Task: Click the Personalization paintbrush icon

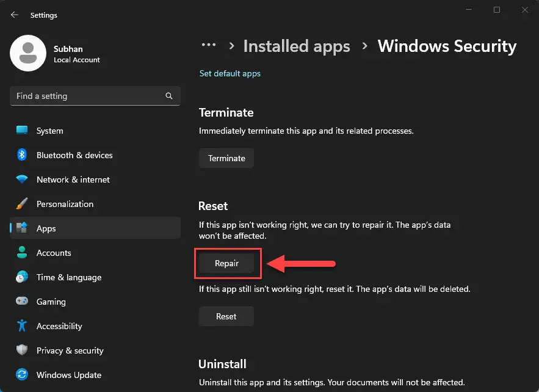Action: 22,203
